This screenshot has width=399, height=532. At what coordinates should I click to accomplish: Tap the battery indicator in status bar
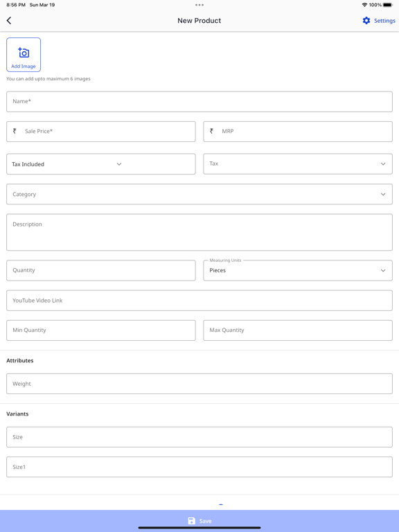coord(388,5)
